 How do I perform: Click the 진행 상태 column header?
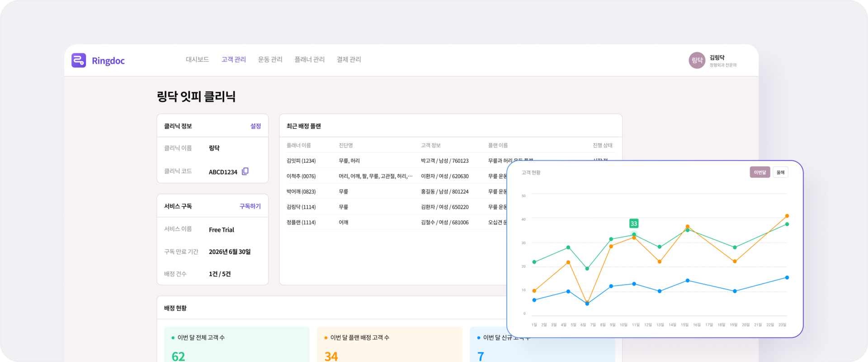point(603,145)
